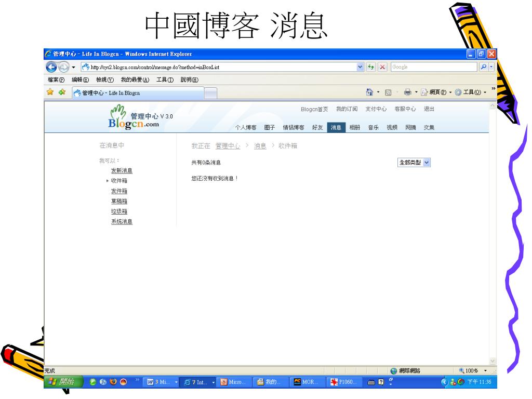Open the 檢視(V) menu
532x399 pixels.
tap(105, 79)
